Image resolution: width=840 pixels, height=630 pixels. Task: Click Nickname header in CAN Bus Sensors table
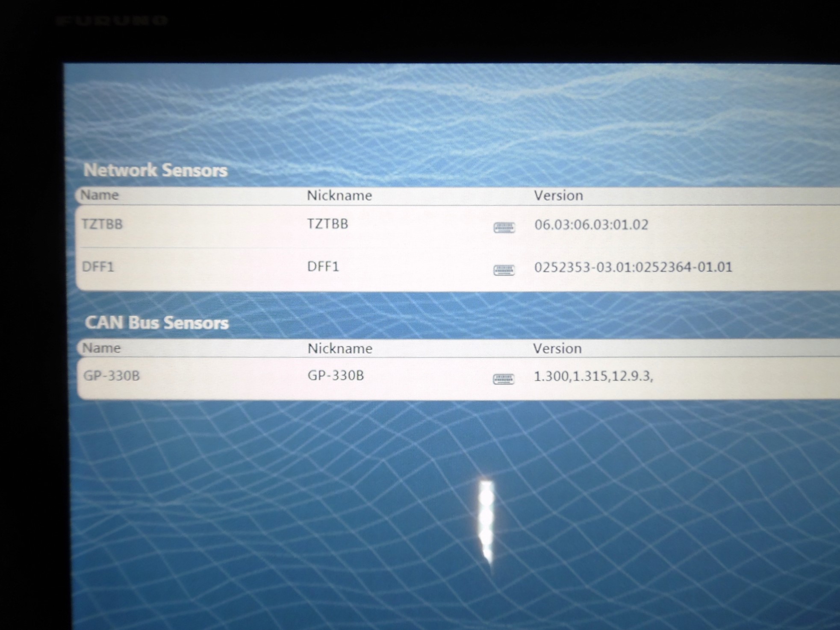point(340,349)
